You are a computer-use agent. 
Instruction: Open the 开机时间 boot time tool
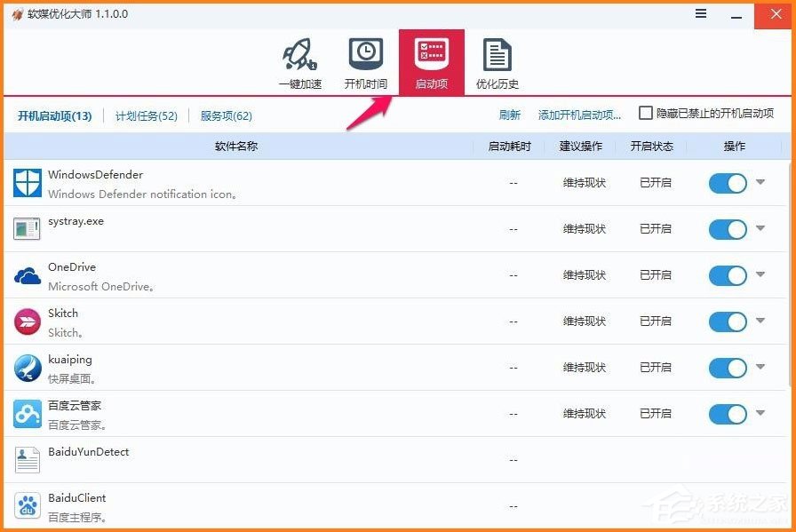[x=365, y=60]
